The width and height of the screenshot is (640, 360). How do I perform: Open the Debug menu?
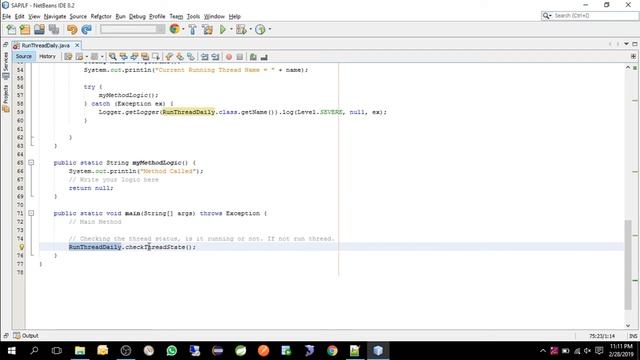[x=137, y=16]
